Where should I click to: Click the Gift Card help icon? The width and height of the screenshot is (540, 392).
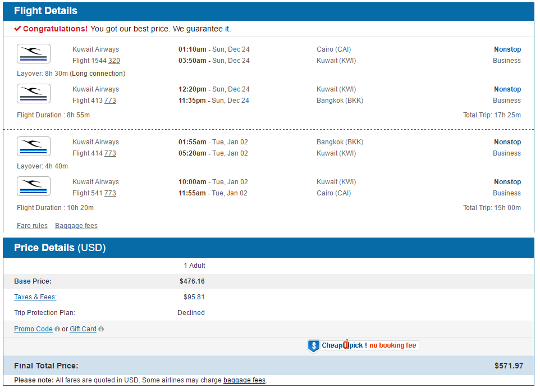pyautogui.click(x=101, y=329)
